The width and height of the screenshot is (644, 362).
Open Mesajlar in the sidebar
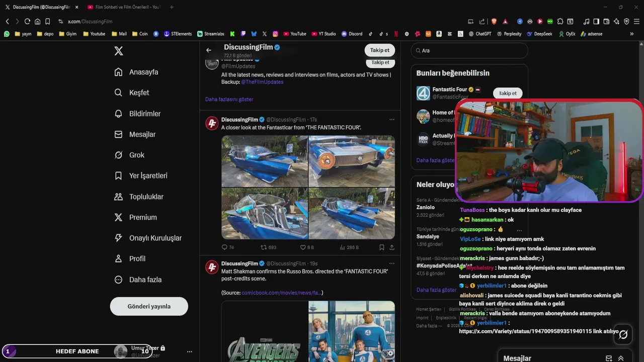point(135,134)
